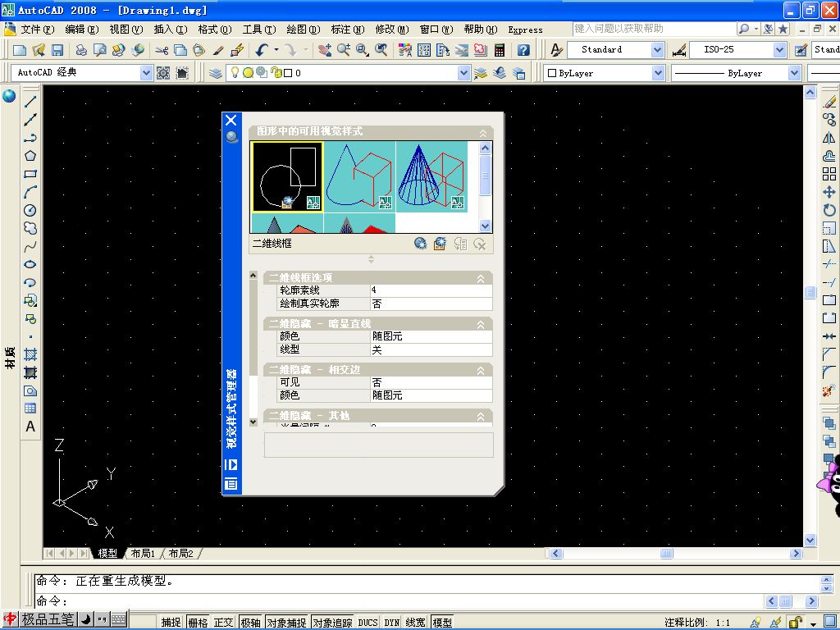Select the 2D wireframe style thumbnail
This screenshot has height=630, width=840.
[x=287, y=177]
